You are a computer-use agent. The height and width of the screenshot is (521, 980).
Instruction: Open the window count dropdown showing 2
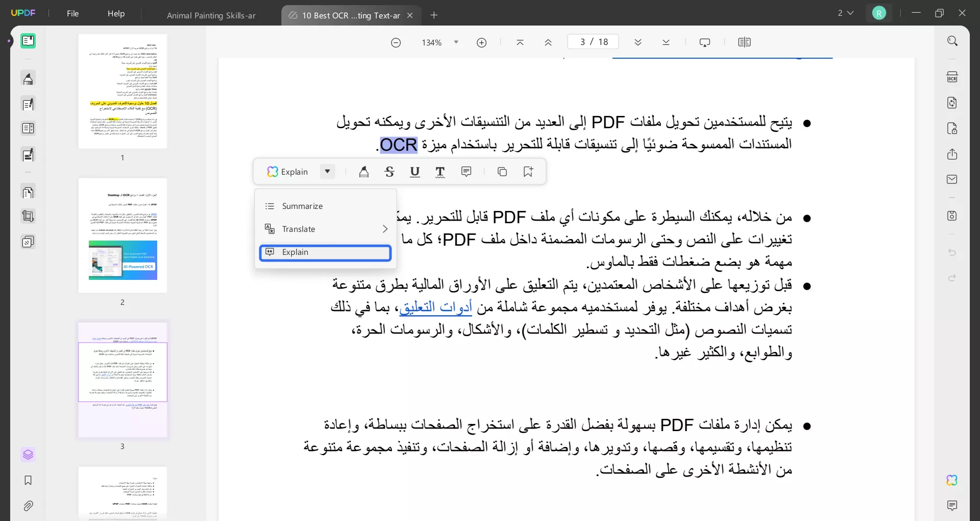(846, 13)
